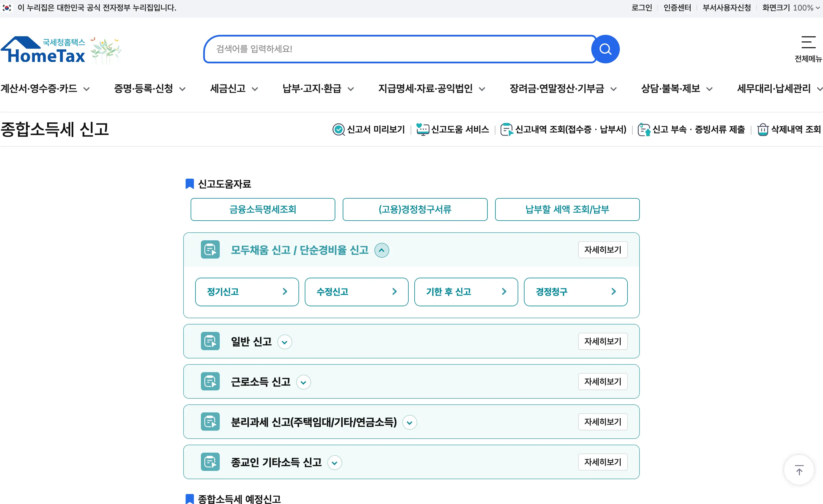Expand the 근로소득 신고 section
The image size is (823, 504).
click(303, 382)
